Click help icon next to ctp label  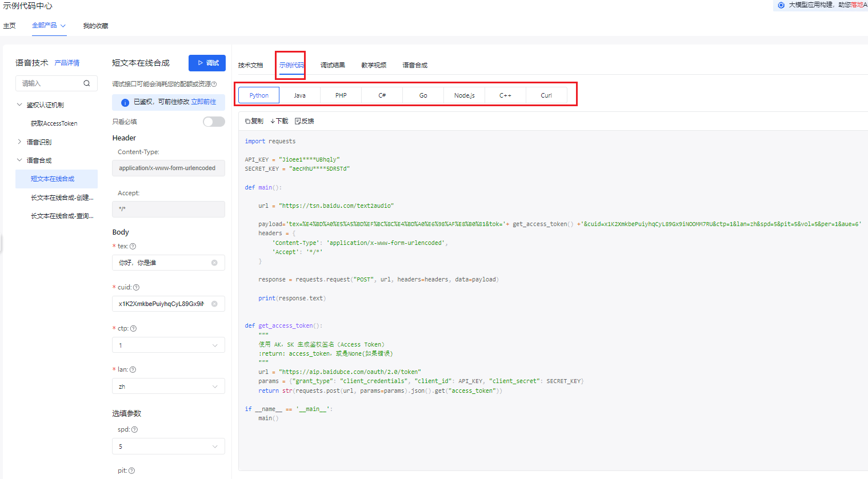[133, 329]
